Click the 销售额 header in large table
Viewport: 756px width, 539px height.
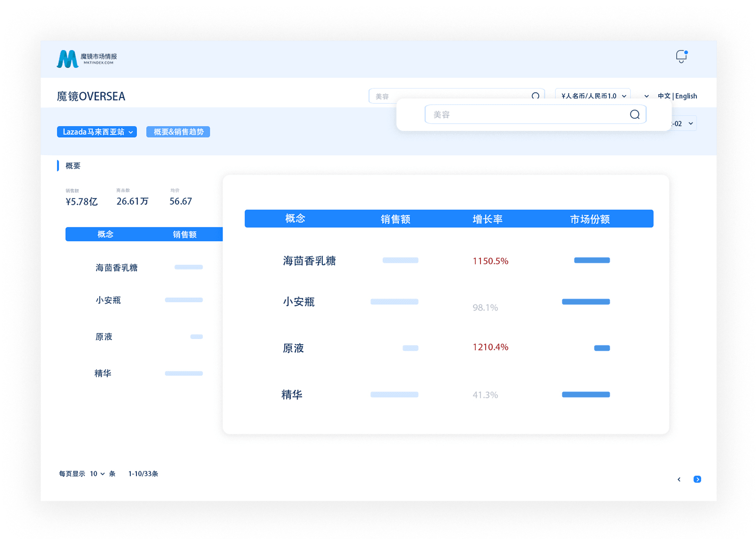(x=395, y=219)
